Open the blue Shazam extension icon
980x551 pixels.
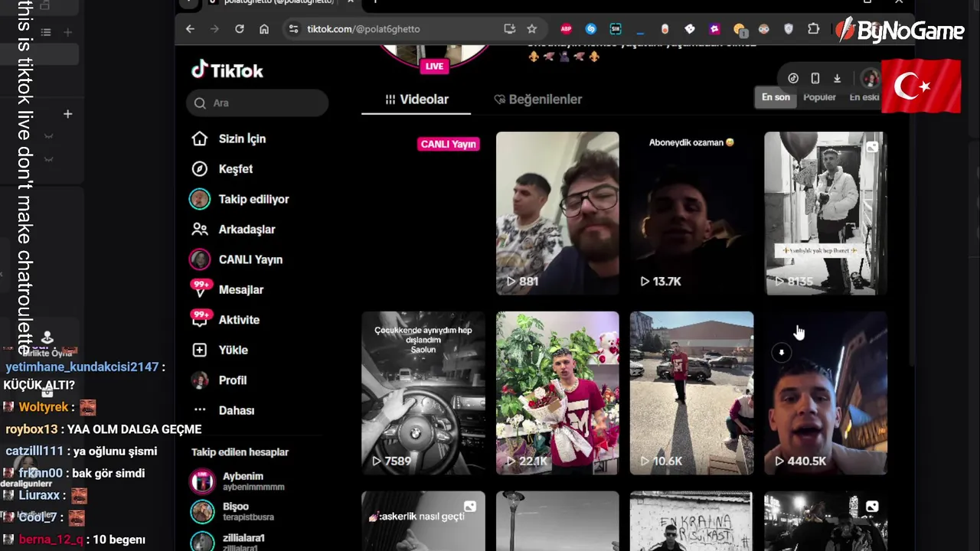click(590, 29)
